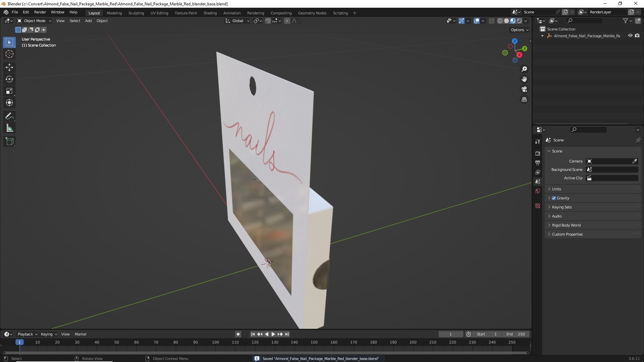The height and width of the screenshot is (362, 644).
Task: Select the Annotate tool
Action: 9,116
